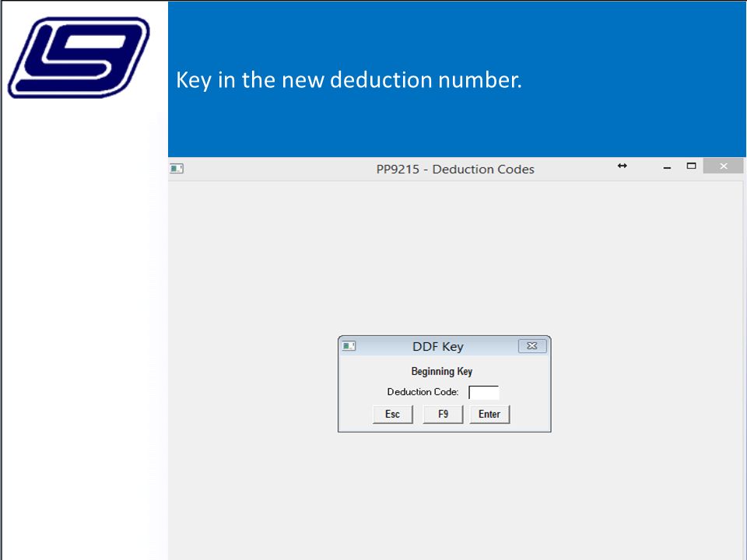This screenshot has height=560, width=747.
Task: Close the DDF Key dialog
Action: 532,346
